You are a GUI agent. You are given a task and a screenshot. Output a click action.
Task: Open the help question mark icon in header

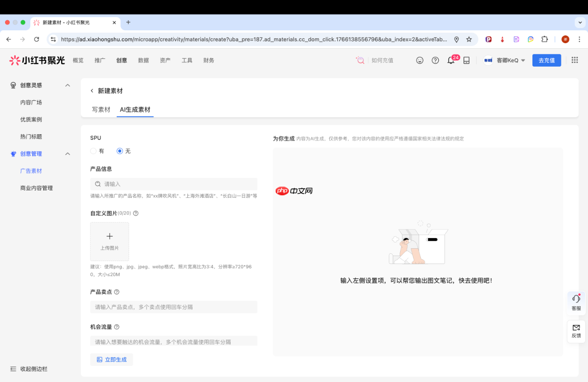[x=435, y=60]
